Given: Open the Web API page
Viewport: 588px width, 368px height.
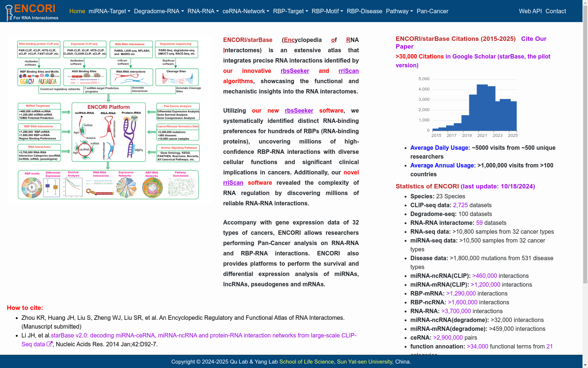Looking at the screenshot, I should pyautogui.click(x=530, y=11).
